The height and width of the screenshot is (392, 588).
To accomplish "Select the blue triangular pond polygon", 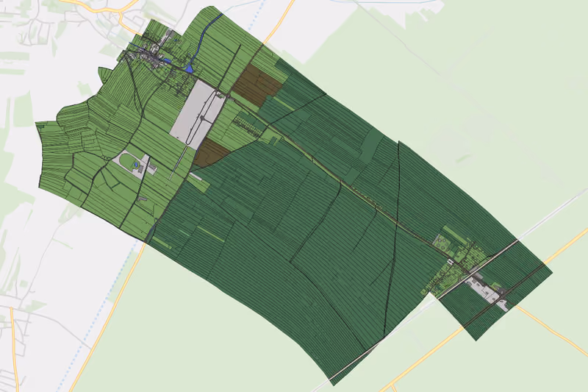I will click(x=189, y=68).
